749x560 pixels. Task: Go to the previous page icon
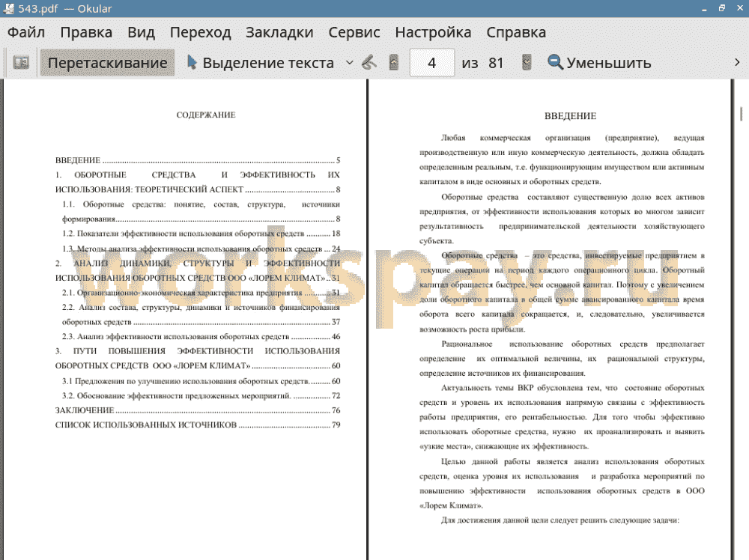point(394,63)
